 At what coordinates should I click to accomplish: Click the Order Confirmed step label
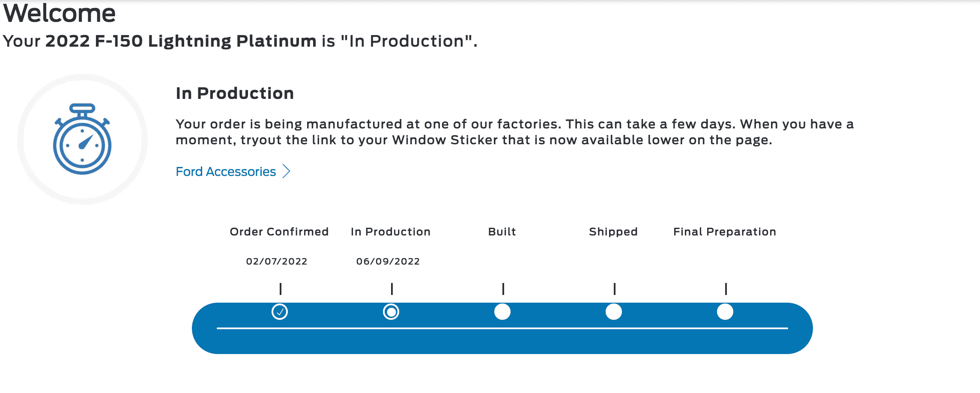coord(279,232)
